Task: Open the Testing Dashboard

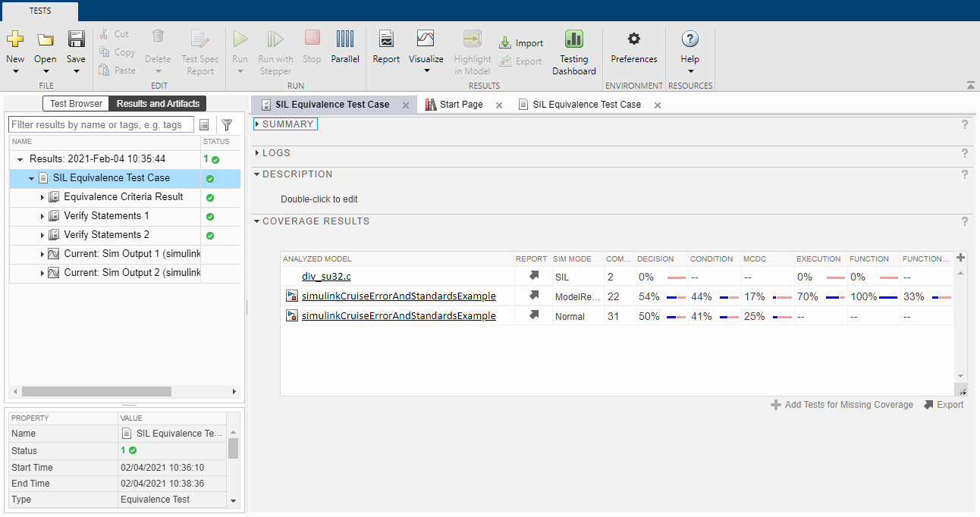Action: point(573,51)
